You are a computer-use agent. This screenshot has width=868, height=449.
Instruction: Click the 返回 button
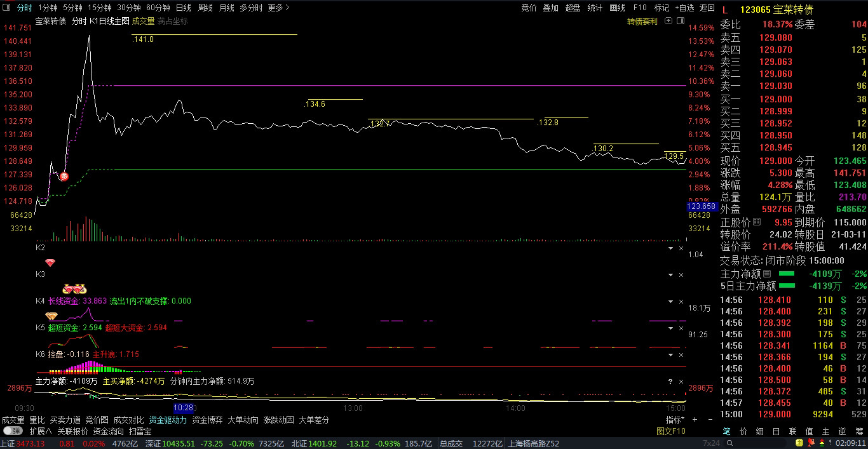[x=707, y=8]
